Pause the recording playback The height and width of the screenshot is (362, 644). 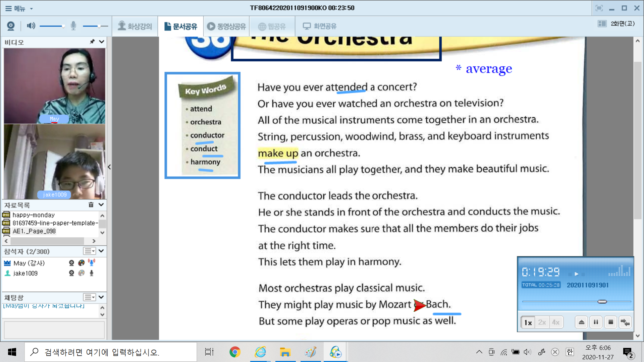click(596, 322)
